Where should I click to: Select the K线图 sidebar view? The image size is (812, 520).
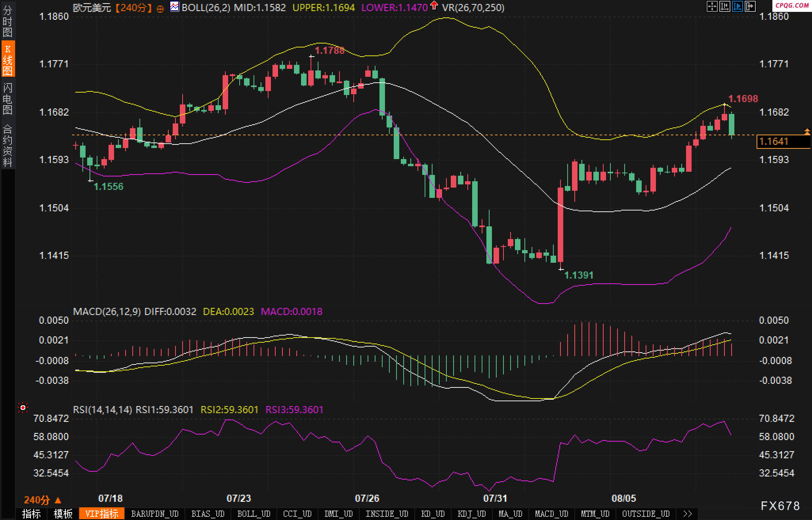click(x=8, y=59)
